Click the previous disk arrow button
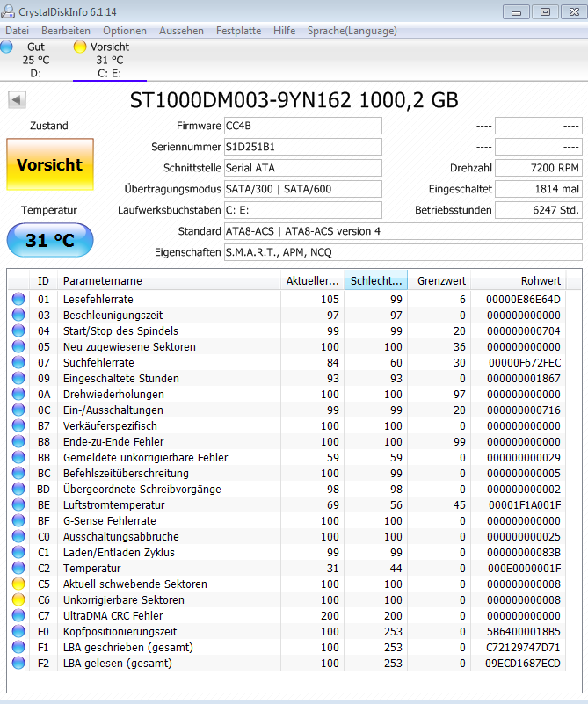This screenshot has height=704, width=588. [x=17, y=99]
